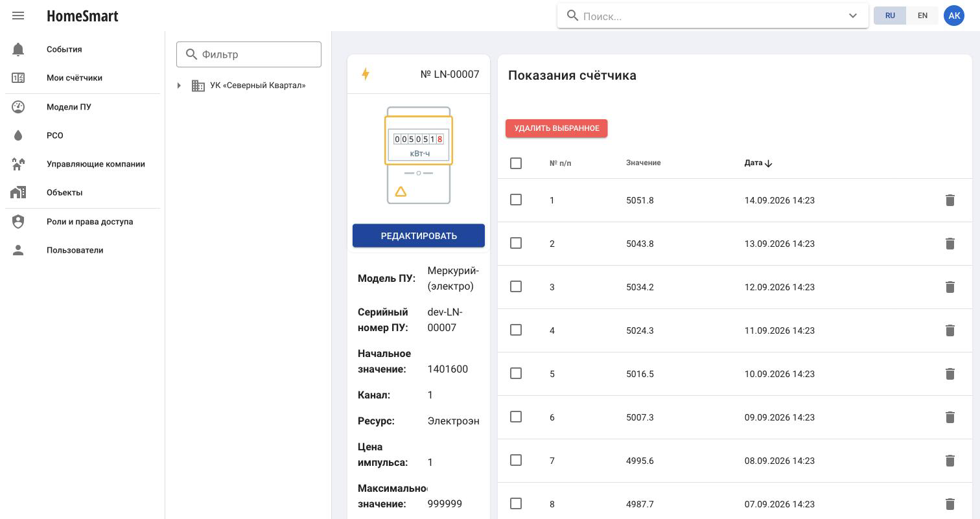Switch language to EN
980x519 pixels.
[922, 16]
